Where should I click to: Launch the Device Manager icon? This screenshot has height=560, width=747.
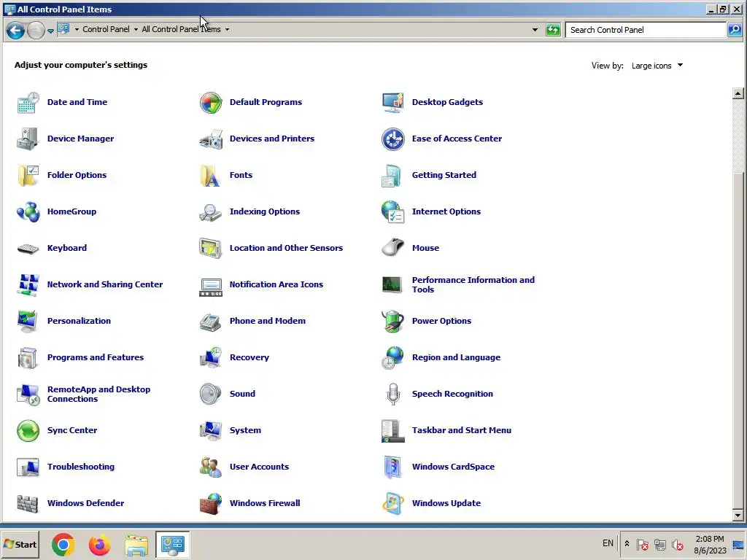coord(28,139)
